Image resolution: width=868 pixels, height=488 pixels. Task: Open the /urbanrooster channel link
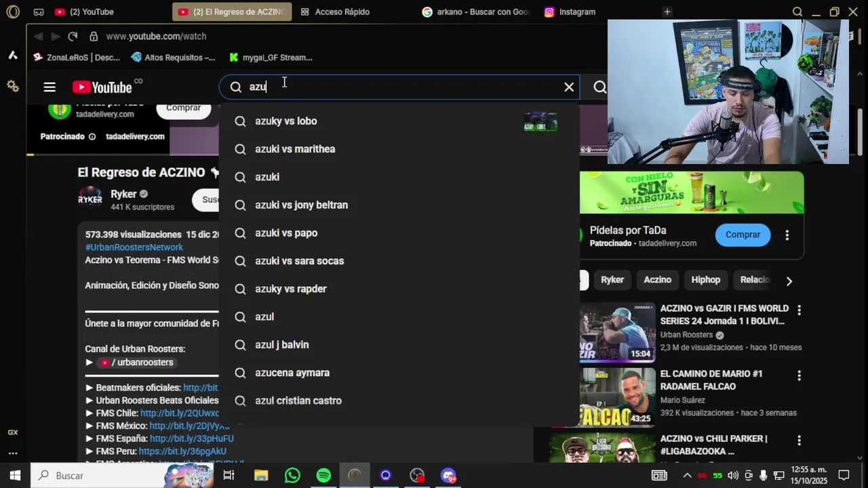click(x=136, y=363)
